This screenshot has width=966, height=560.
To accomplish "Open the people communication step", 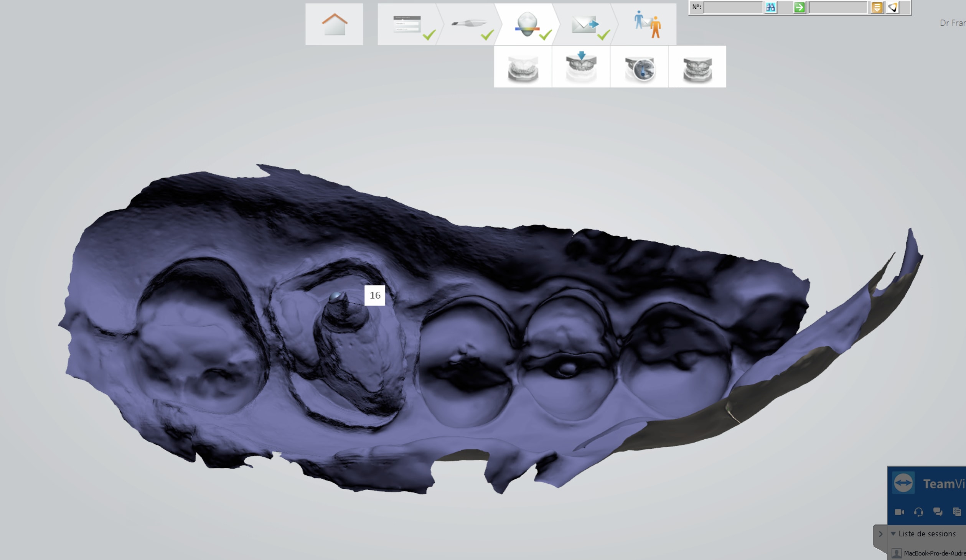I will (647, 24).
